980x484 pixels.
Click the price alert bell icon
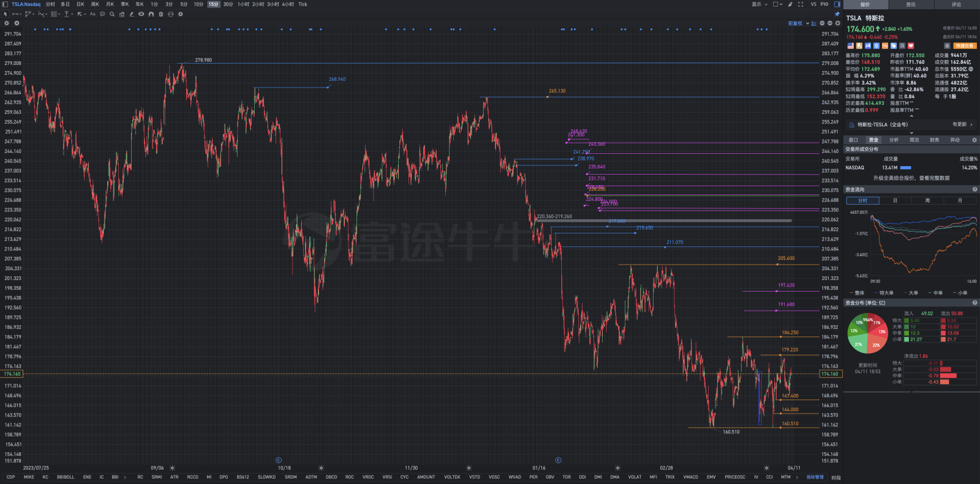coord(947,46)
